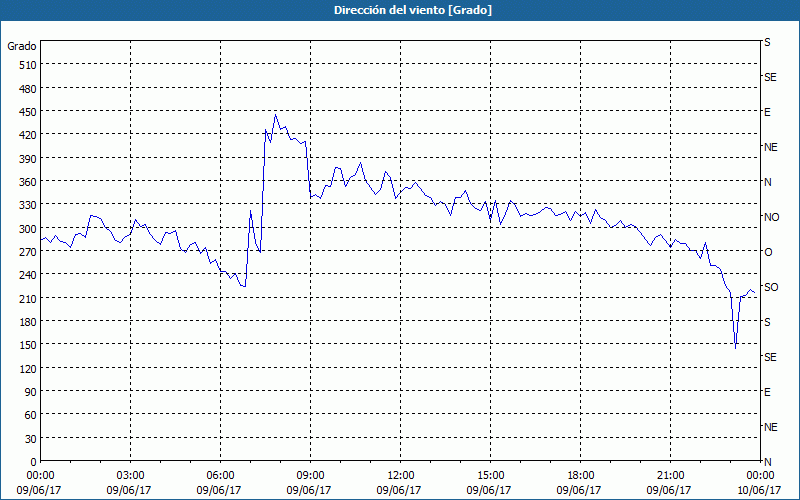Click the blue line's lowest dip near 150
Screen dimensions: 800x500
[x=735, y=348]
